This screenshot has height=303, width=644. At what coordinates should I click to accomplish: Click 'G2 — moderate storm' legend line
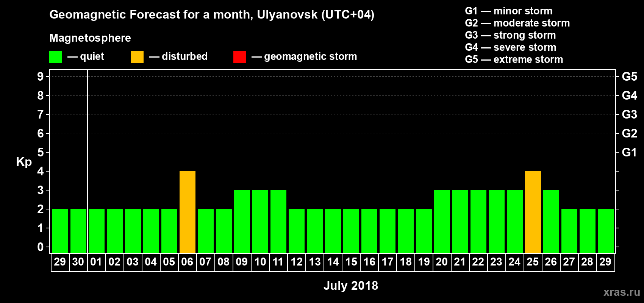517,23
